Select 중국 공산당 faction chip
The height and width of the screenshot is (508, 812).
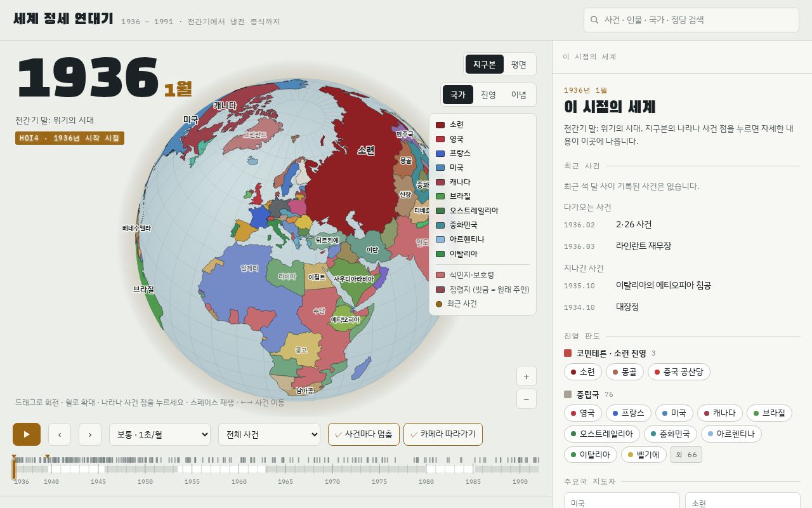tap(679, 372)
